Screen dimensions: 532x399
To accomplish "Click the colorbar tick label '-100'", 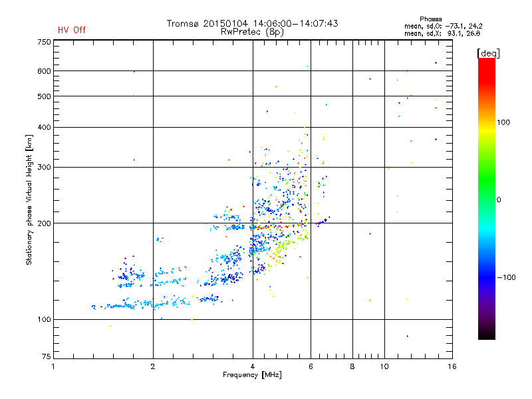I will coord(506,277).
